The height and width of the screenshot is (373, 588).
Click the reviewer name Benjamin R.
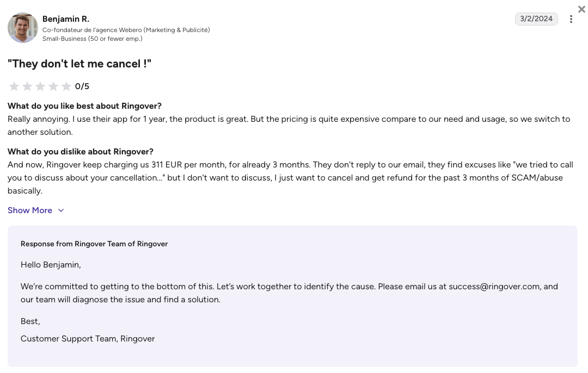click(x=66, y=19)
